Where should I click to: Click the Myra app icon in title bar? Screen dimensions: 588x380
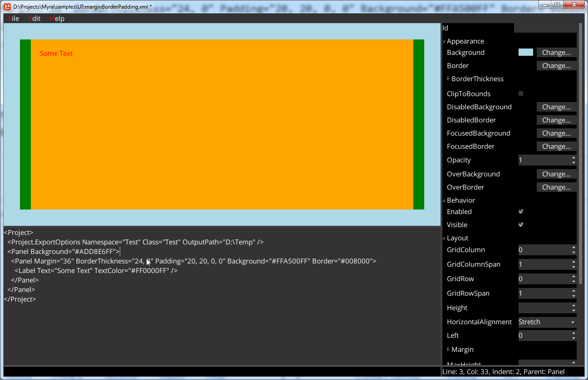coord(7,6)
